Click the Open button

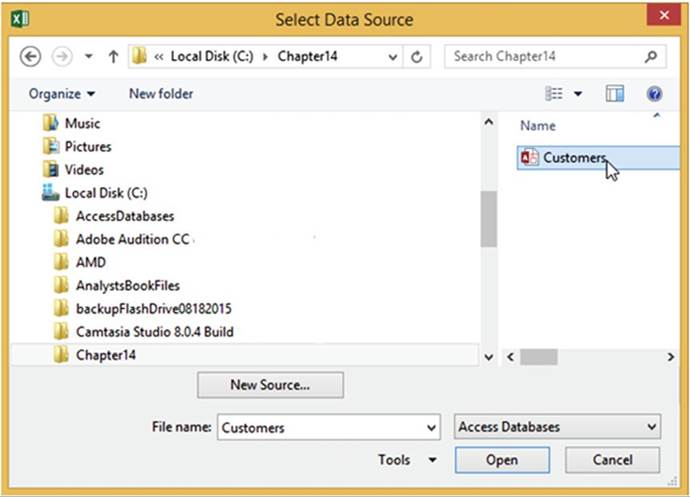pos(501,460)
